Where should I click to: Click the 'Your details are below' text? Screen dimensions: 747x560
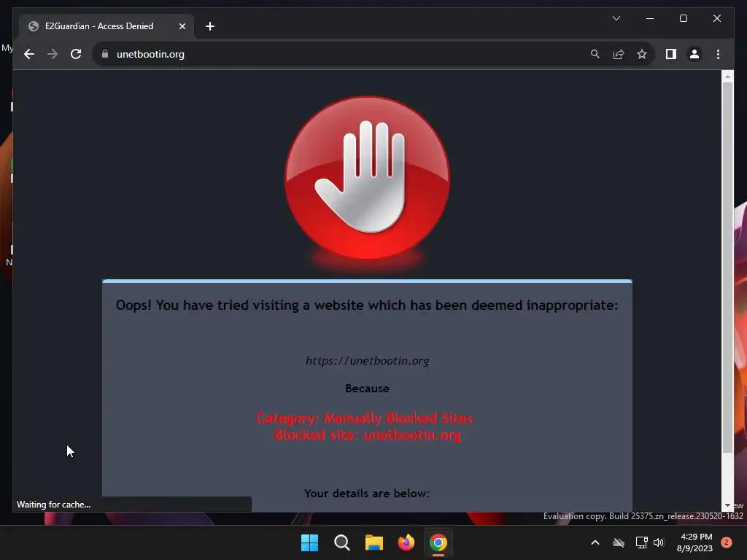(x=367, y=494)
